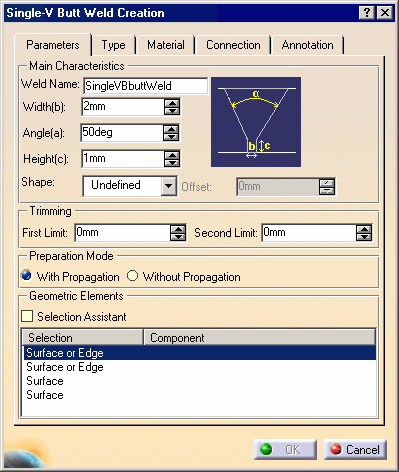
Task: Click the Width(b) value field
Action: pyautogui.click(x=123, y=107)
